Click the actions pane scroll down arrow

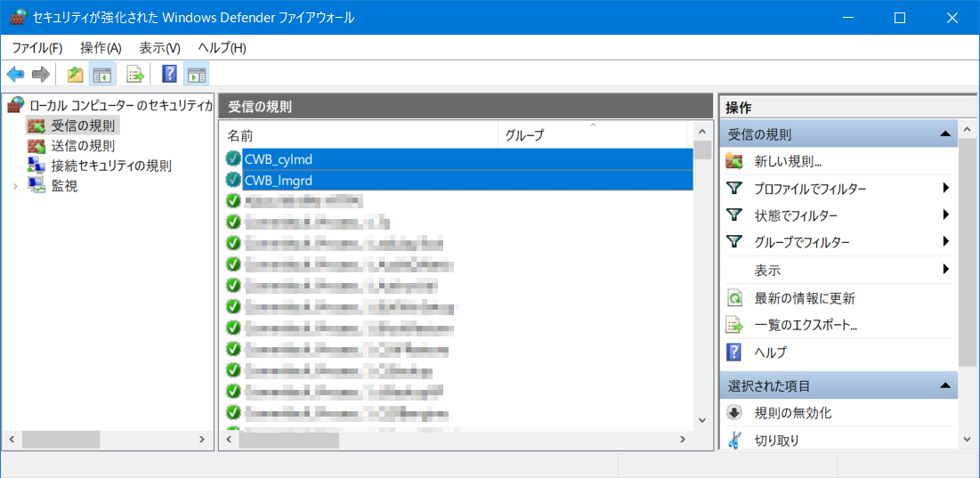pyautogui.click(x=967, y=439)
